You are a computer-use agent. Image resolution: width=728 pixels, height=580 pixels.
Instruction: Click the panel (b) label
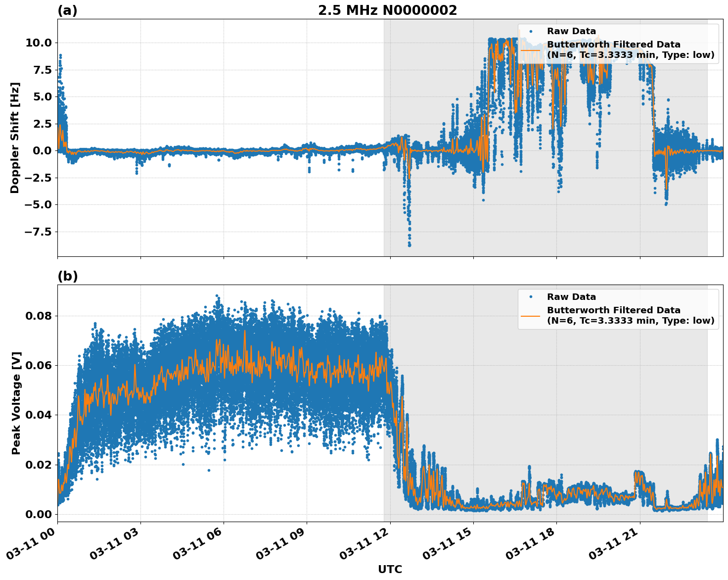(x=68, y=276)
